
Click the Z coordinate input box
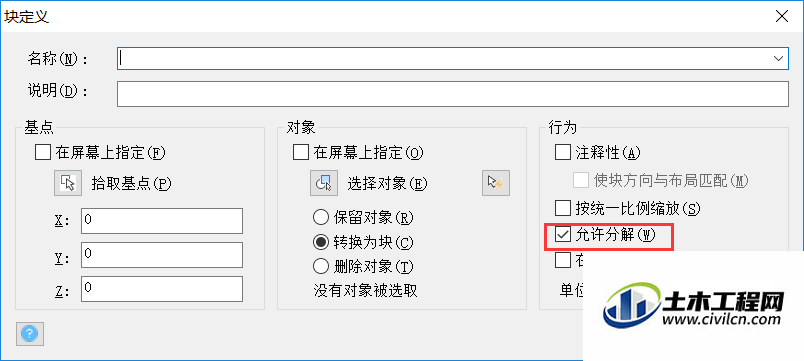(162, 289)
